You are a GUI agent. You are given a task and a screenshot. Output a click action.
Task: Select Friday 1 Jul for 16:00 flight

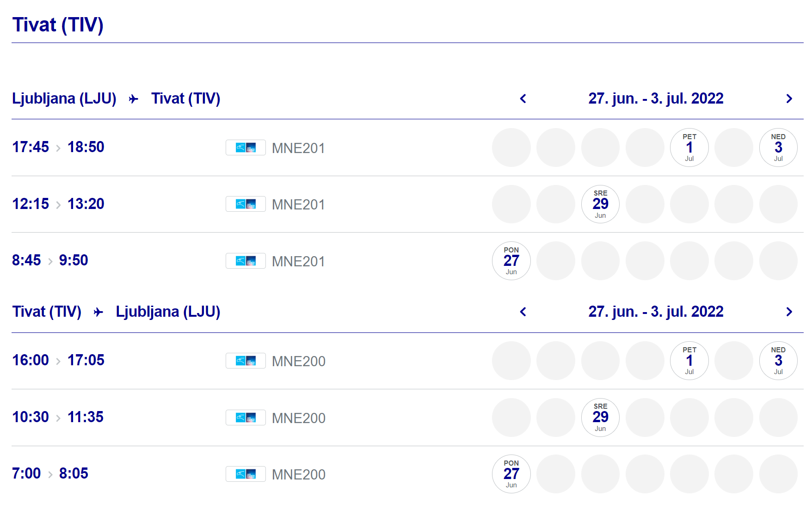click(x=689, y=361)
